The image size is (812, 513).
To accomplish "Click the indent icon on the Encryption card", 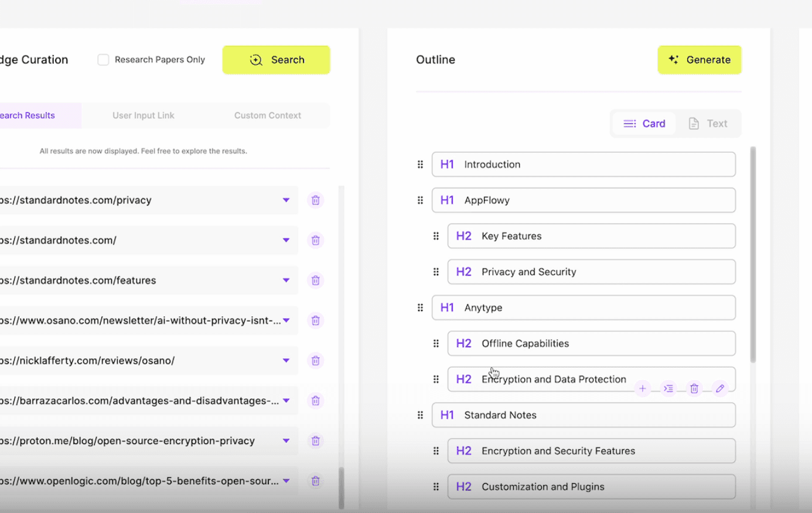I will pyautogui.click(x=668, y=388).
